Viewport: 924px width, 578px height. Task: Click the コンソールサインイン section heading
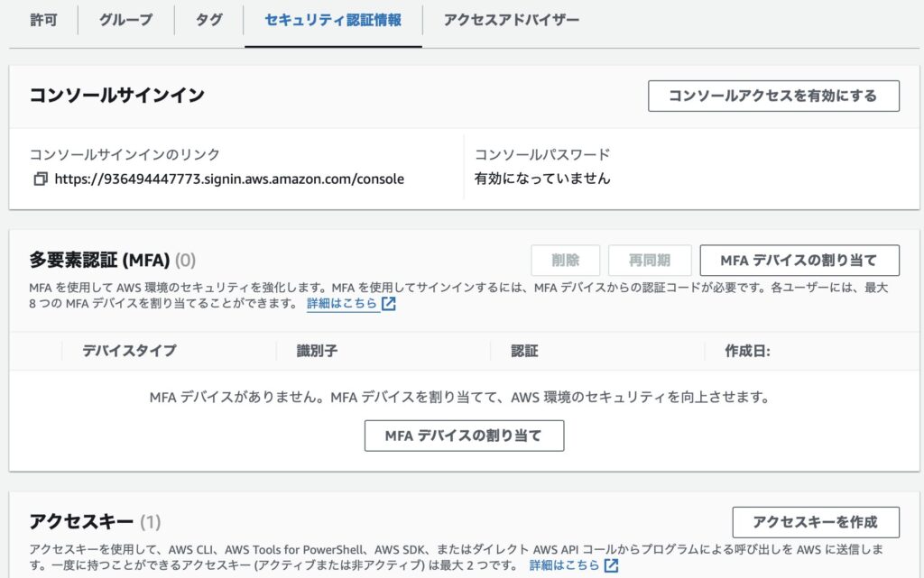(116, 96)
